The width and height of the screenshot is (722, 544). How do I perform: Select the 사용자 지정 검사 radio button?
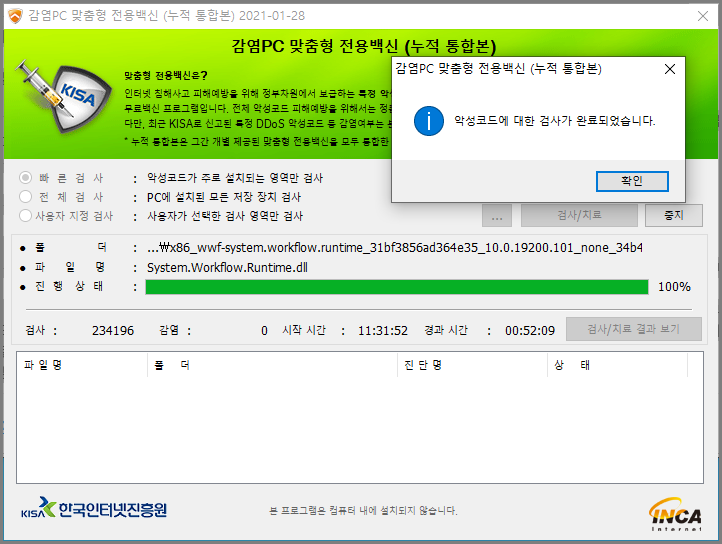[25, 216]
